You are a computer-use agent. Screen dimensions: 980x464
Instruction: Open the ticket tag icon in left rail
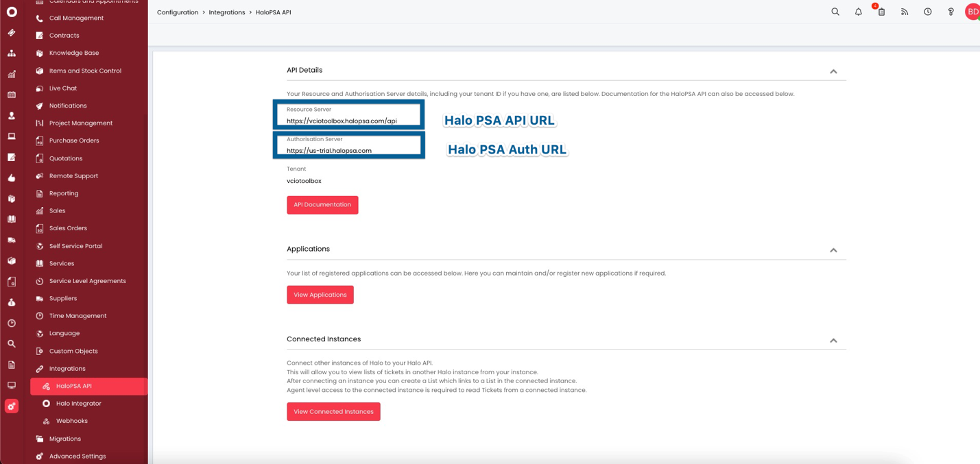click(12, 32)
